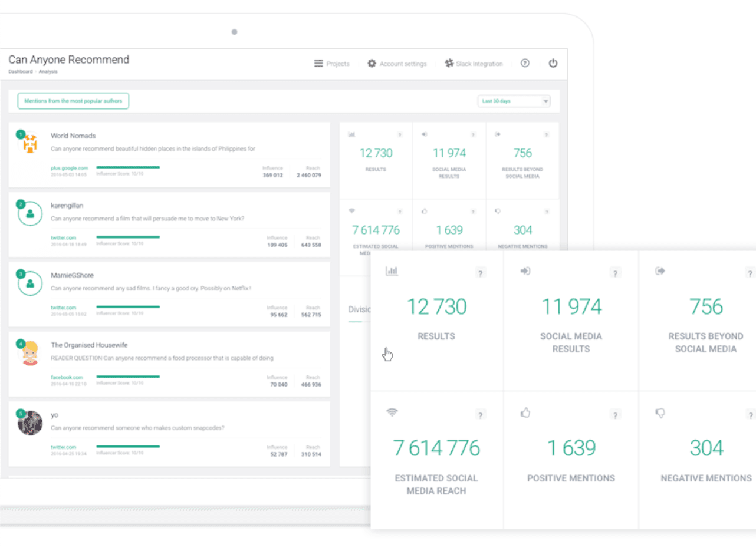The image size is (756, 548).
Task: Open Slack Integration
Action: pos(474,64)
